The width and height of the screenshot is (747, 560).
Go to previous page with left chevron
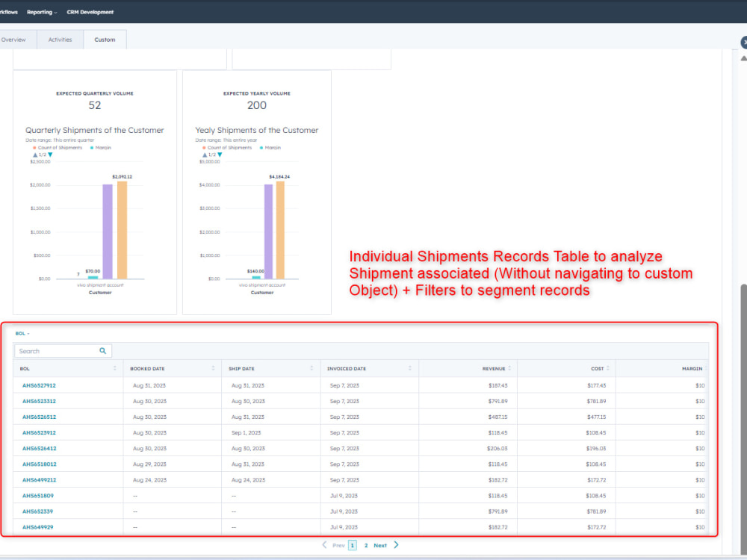(x=324, y=545)
